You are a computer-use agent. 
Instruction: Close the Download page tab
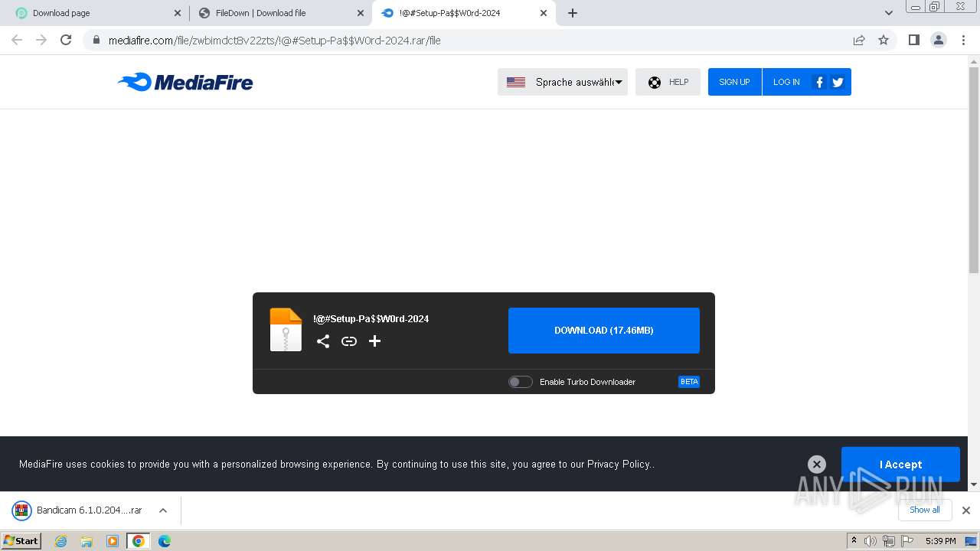[178, 13]
